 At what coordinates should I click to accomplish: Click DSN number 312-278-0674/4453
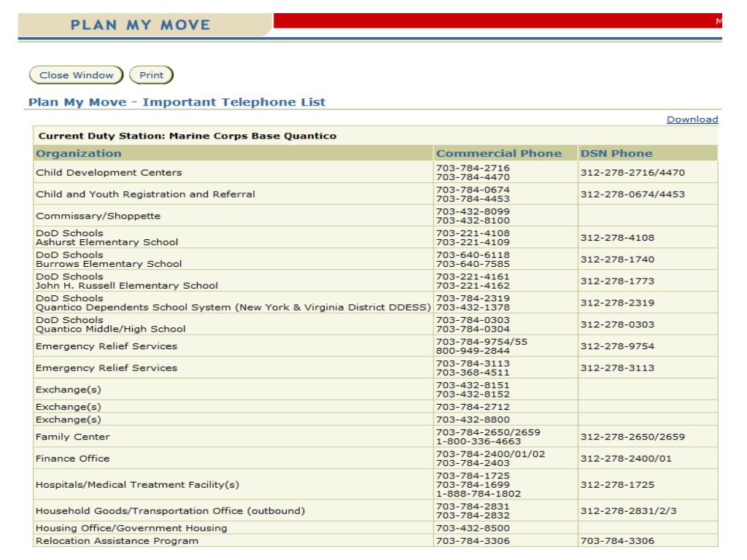pyautogui.click(x=632, y=194)
